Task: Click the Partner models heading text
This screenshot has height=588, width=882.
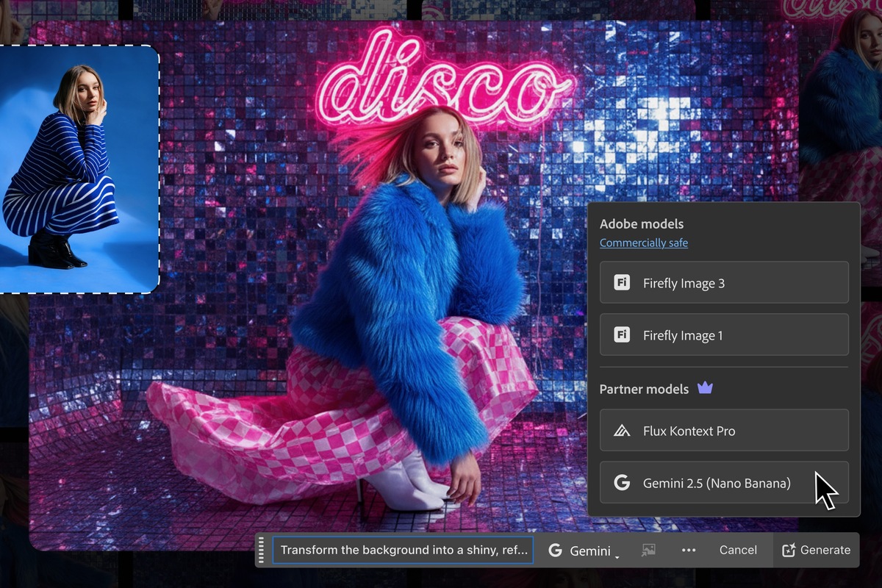Action: click(644, 389)
